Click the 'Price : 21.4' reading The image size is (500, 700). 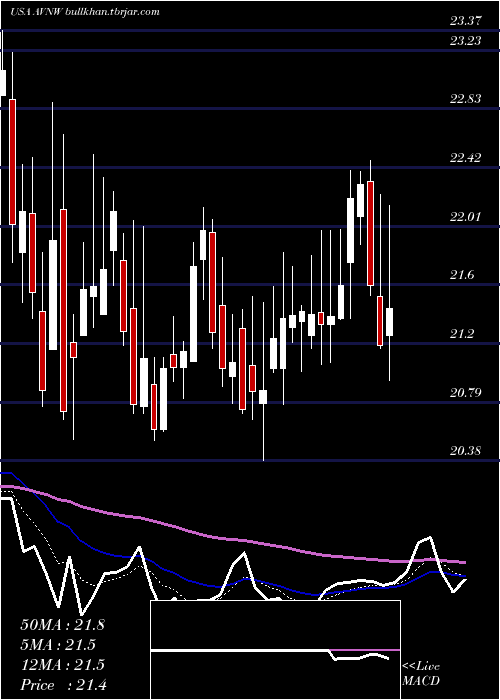click(x=63, y=685)
